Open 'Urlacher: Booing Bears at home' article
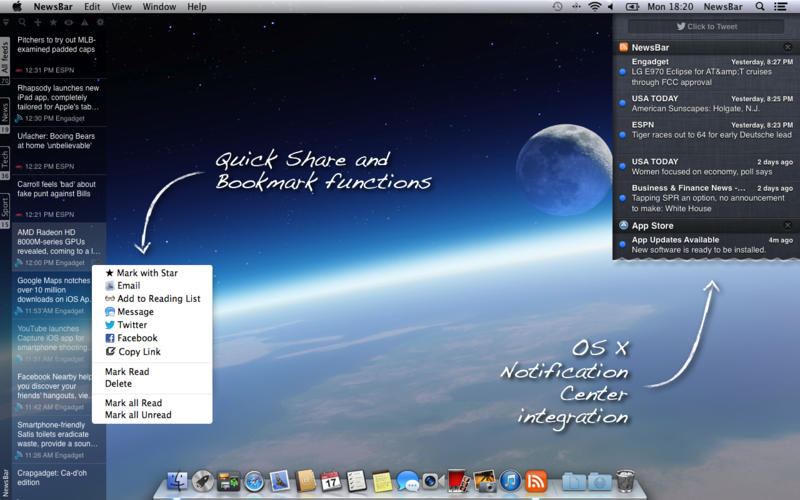This screenshot has width=800, height=500. coord(59,151)
